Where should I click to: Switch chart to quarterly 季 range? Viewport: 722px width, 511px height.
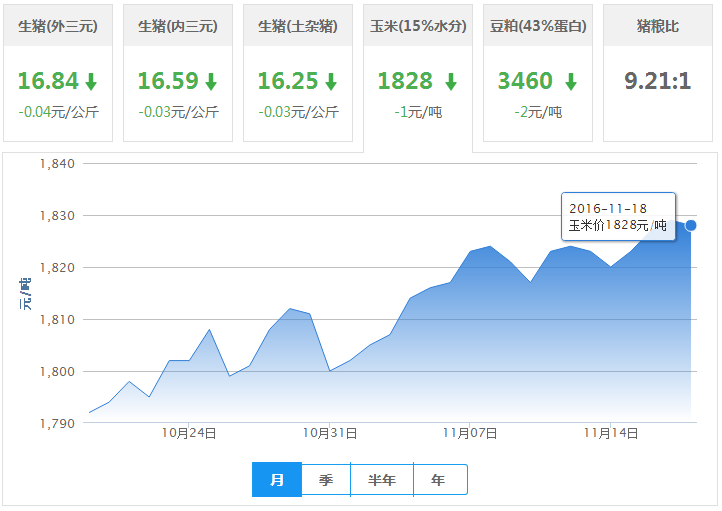click(x=326, y=480)
